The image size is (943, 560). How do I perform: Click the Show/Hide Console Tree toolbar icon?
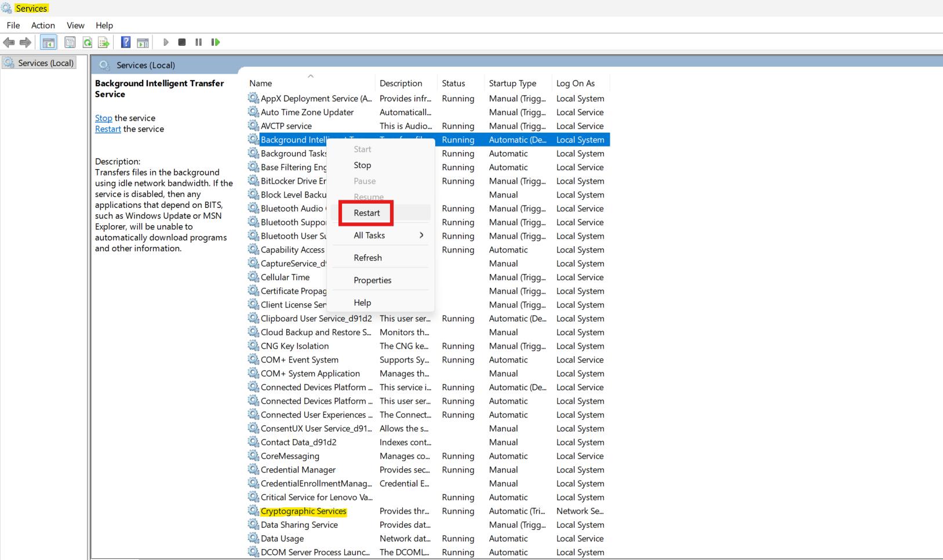pos(49,42)
